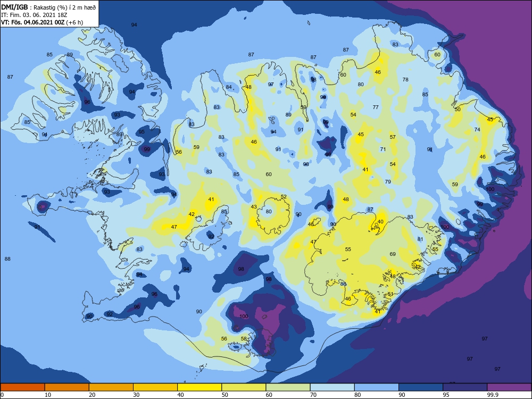532x399 pixels.
Task: Click the 'IT: Fim. 03. 06. 2021 18Z' line
Action: 34,15
